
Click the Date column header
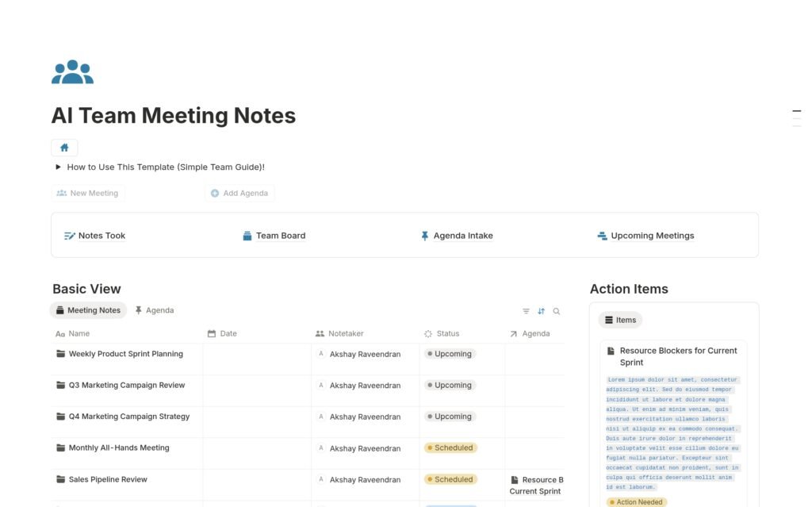(228, 334)
